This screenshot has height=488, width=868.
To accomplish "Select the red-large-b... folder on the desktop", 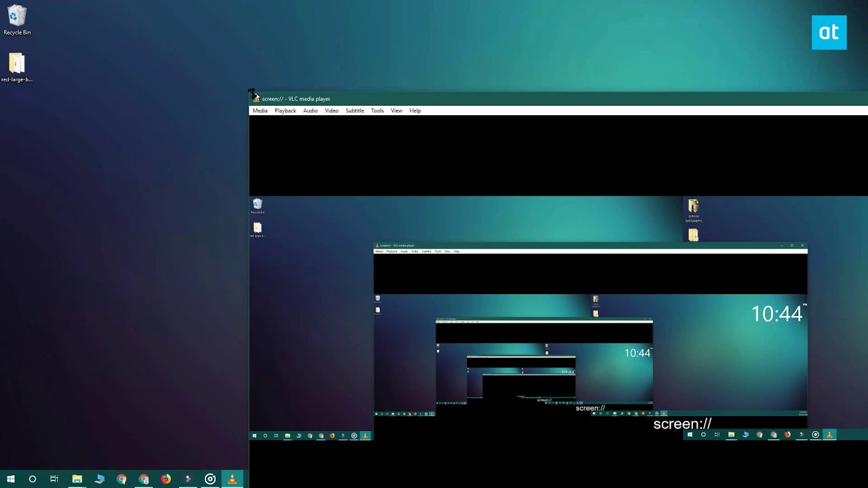I will (x=17, y=68).
